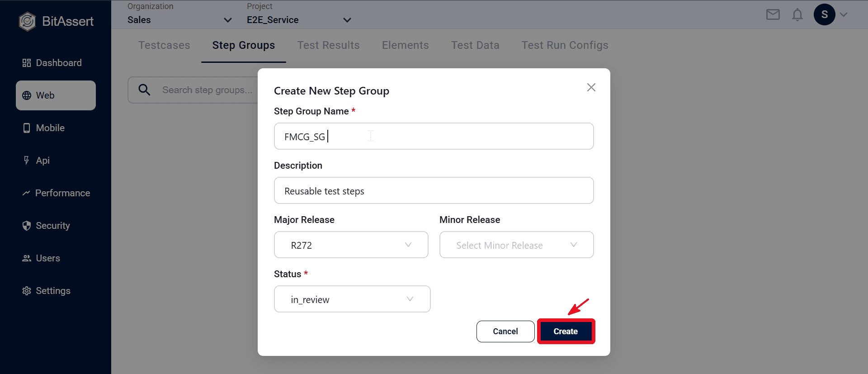Open the Status in_review dropdown
Viewport: 868px width, 374px height.
click(x=352, y=299)
